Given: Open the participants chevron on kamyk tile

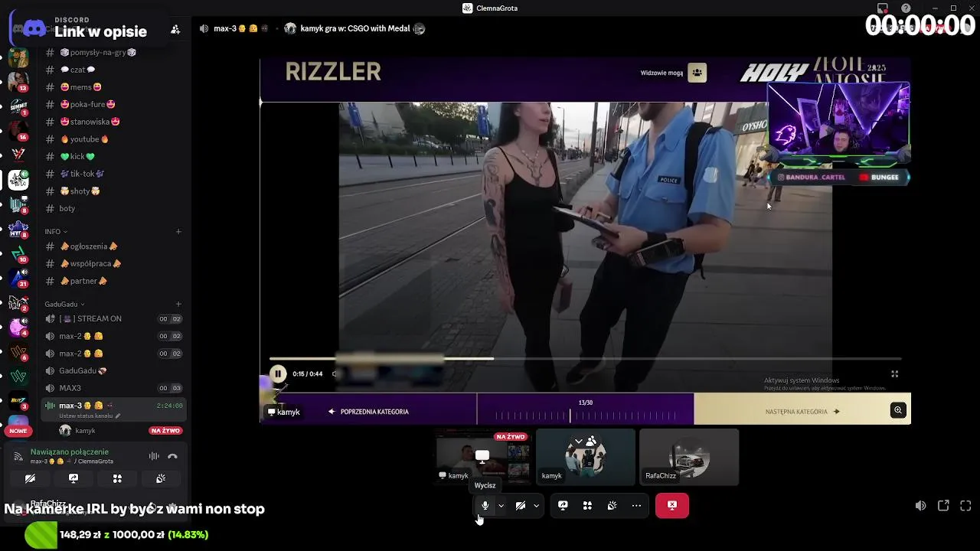Looking at the screenshot, I should [579, 441].
